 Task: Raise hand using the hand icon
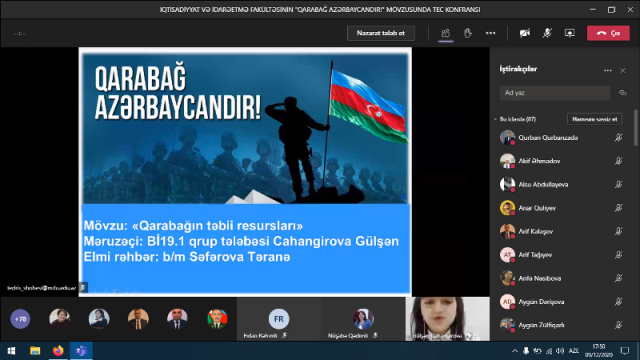coord(468,33)
